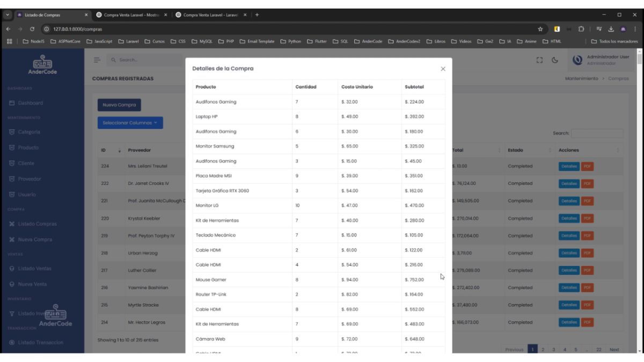The width and height of the screenshot is (644, 362).
Task: Open Categoria from the sidebar
Action: click(x=28, y=132)
